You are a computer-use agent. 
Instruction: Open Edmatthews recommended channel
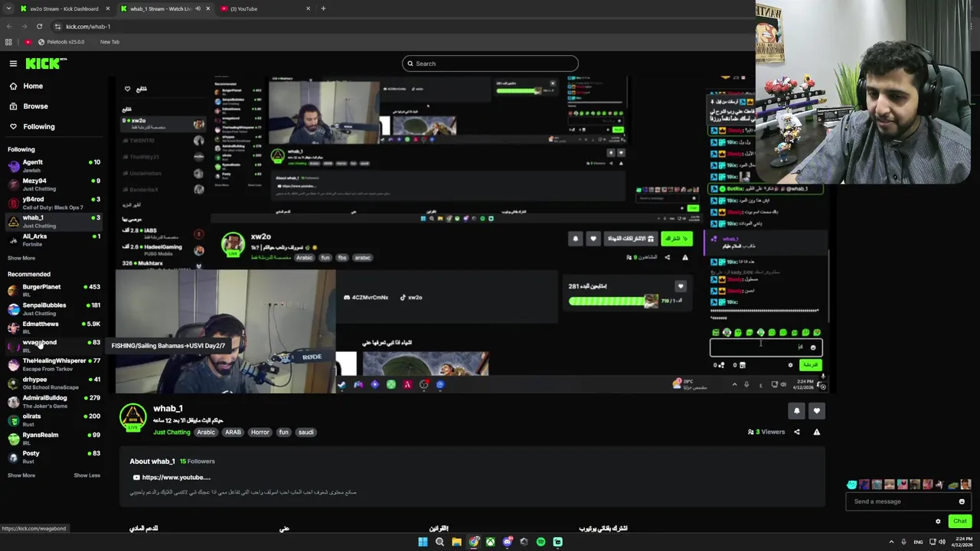pos(54,327)
